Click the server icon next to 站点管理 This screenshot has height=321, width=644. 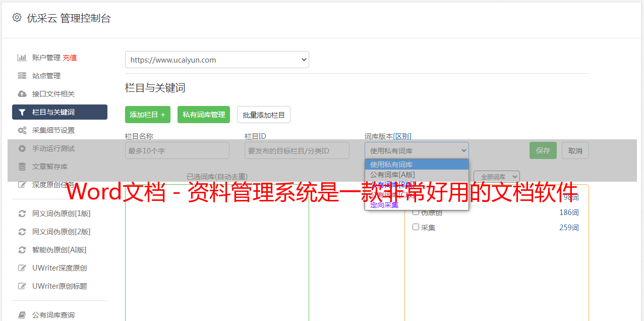22,76
